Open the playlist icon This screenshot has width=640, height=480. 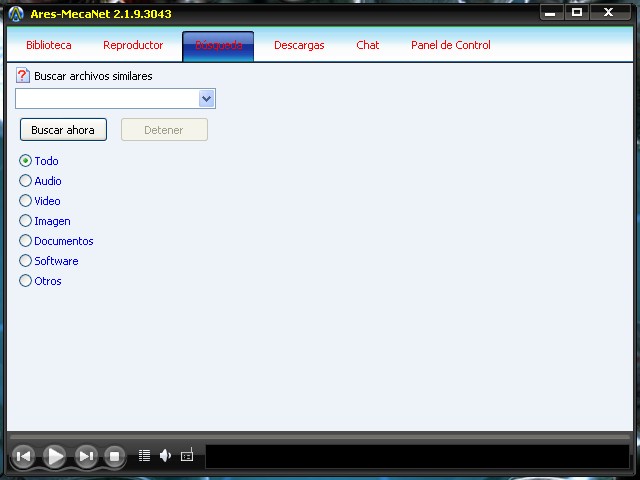[144, 455]
